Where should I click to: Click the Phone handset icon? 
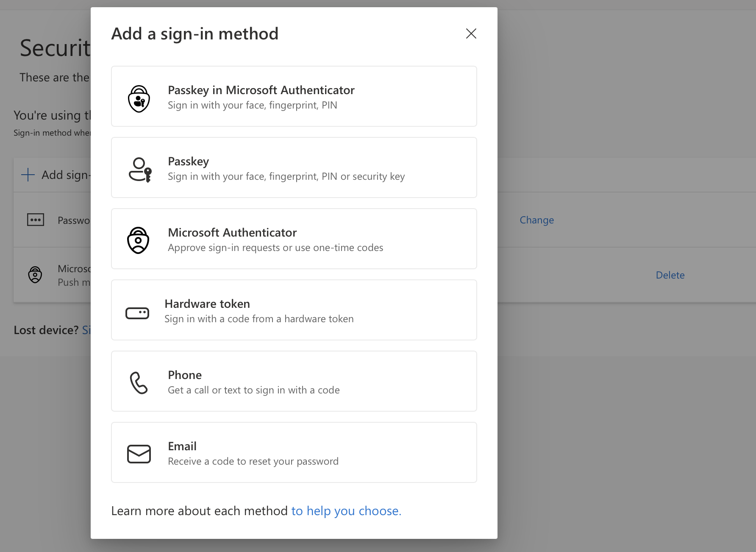tap(139, 383)
